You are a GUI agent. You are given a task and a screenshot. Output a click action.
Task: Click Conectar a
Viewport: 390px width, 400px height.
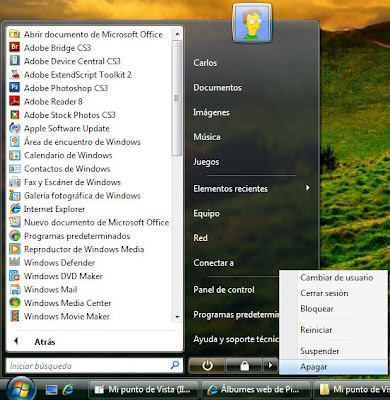213,263
